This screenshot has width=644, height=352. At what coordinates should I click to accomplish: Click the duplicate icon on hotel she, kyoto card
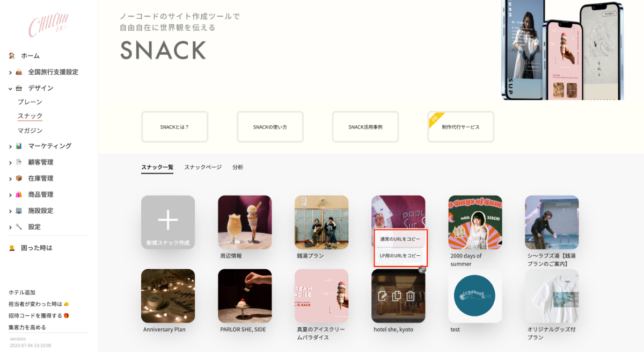(x=397, y=296)
